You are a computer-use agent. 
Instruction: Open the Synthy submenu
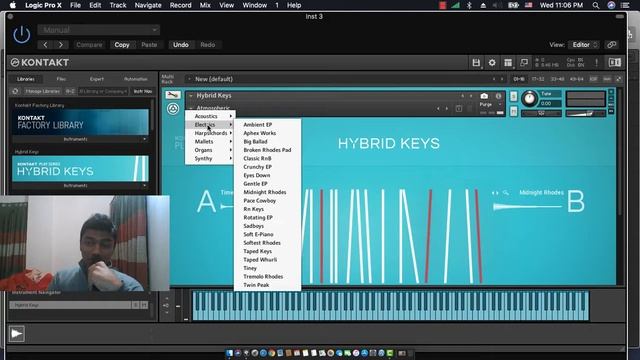click(210, 158)
